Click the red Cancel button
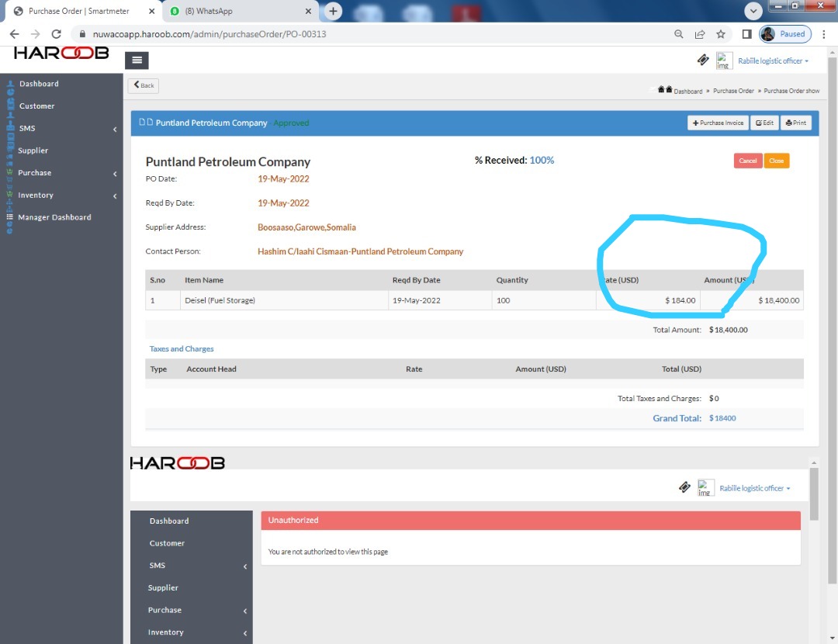Viewport: 838px width, 644px height. coord(748,161)
